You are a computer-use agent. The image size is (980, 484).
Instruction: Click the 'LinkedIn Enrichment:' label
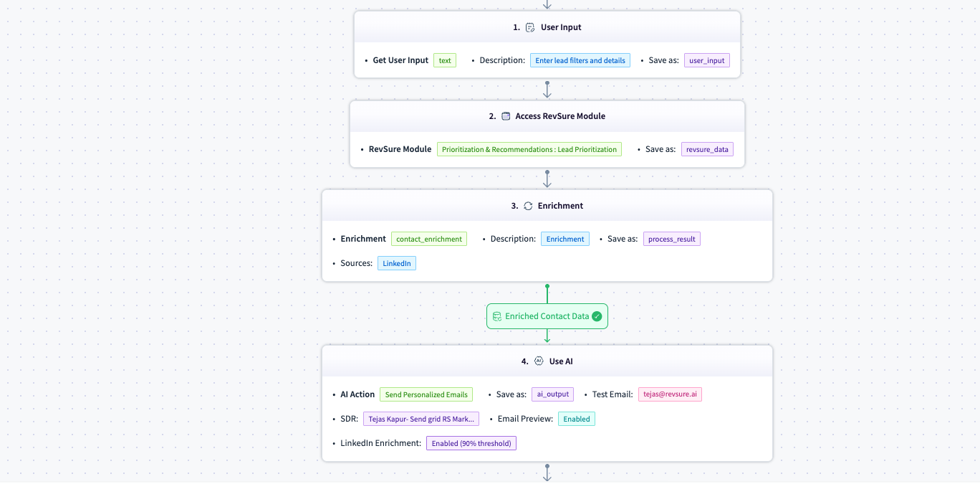click(380, 443)
